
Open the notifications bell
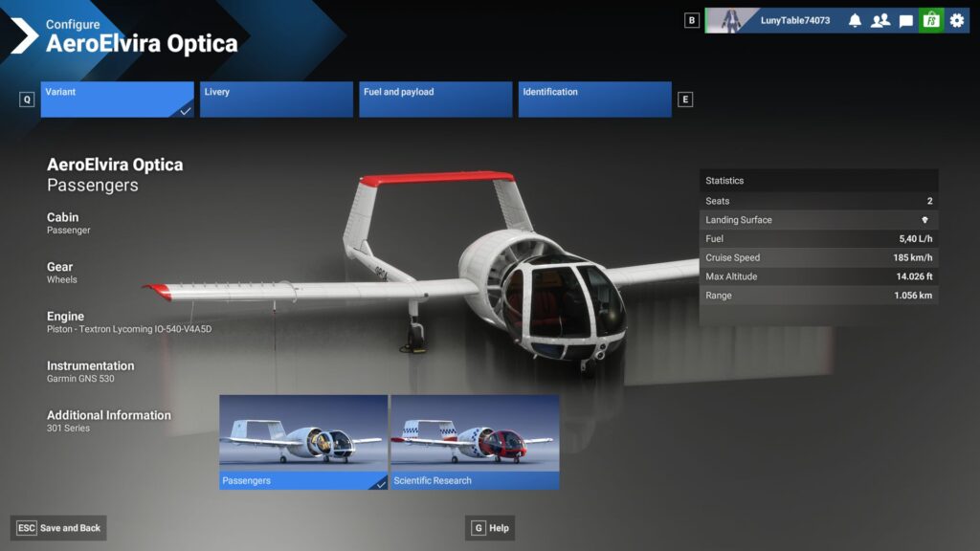[x=855, y=20]
